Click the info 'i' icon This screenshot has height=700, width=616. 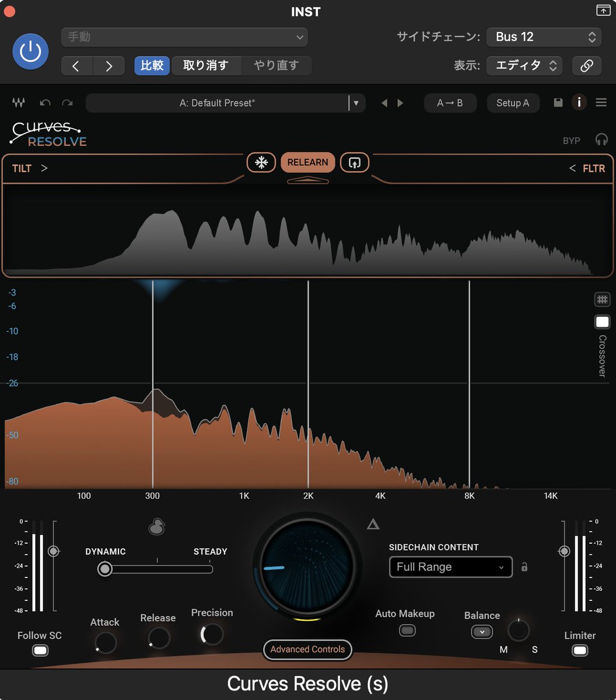(579, 103)
